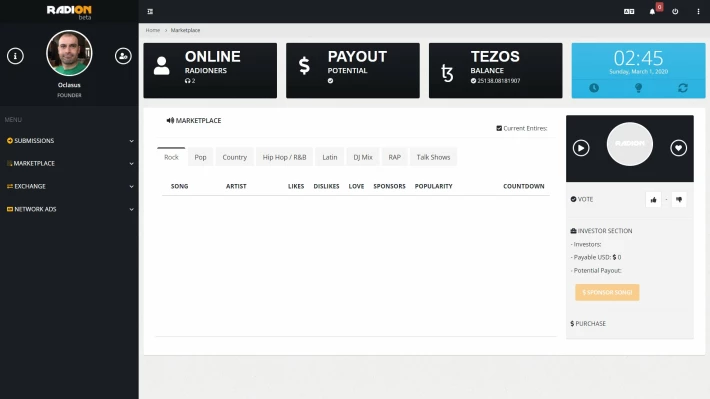Toggle the Current Entries checkbox

tap(499, 128)
